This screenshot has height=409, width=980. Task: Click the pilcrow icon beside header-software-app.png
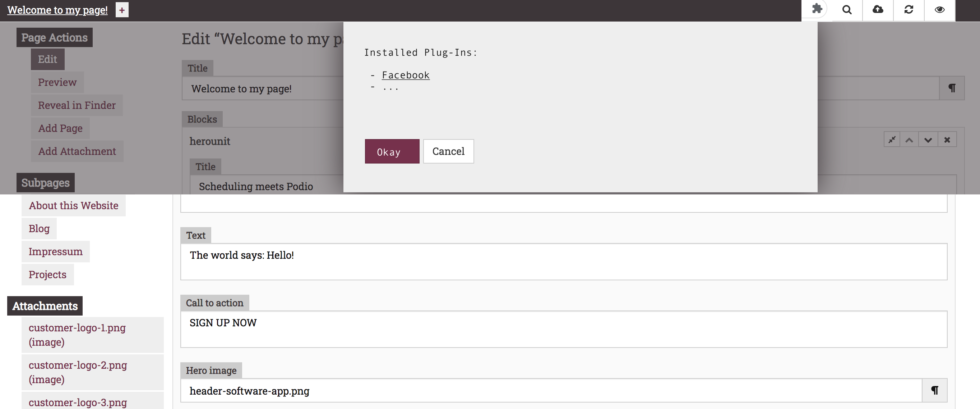tap(935, 390)
